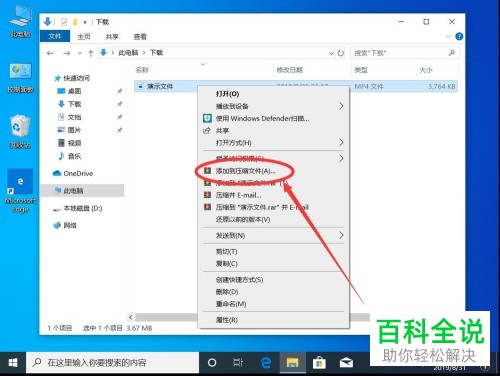
Task: Open the File ribbon tab
Action: pyautogui.click(x=55, y=36)
